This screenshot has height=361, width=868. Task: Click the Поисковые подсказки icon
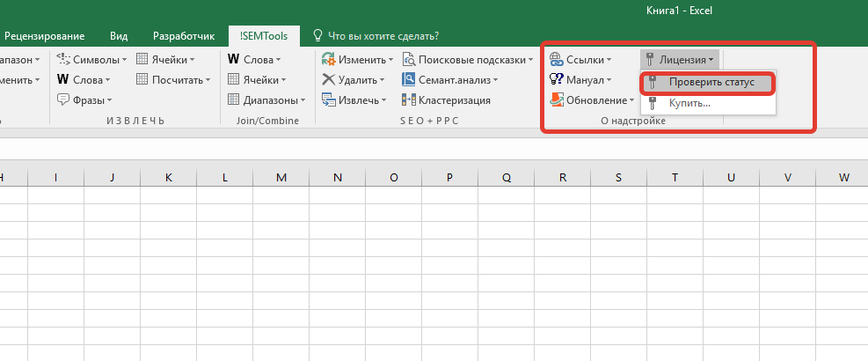(x=409, y=59)
